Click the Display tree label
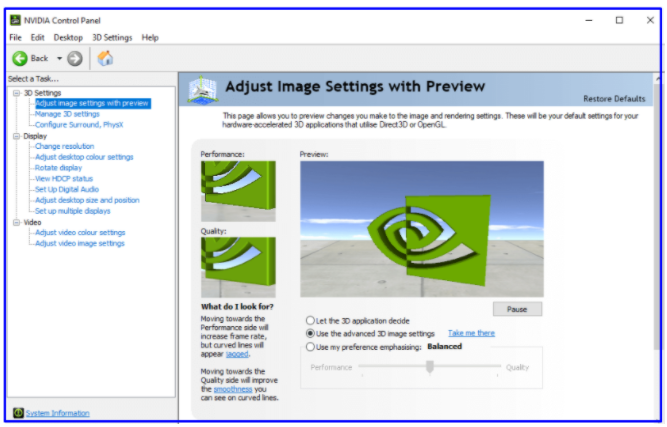The image size is (667, 427). [x=35, y=136]
